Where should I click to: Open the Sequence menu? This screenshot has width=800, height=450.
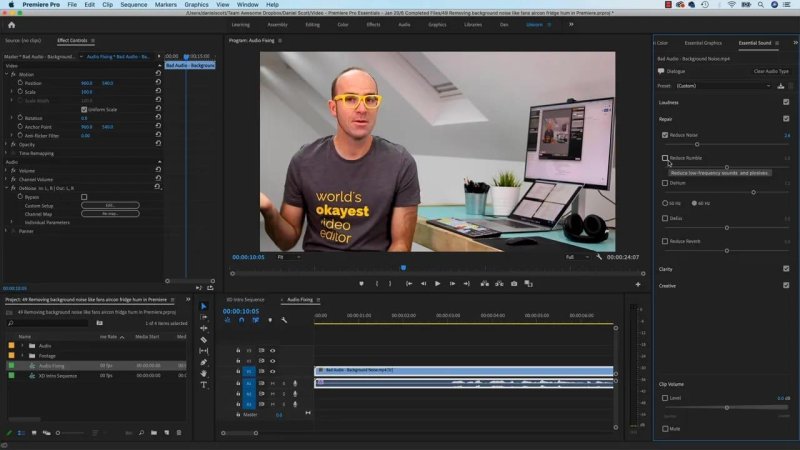[x=134, y=5]
